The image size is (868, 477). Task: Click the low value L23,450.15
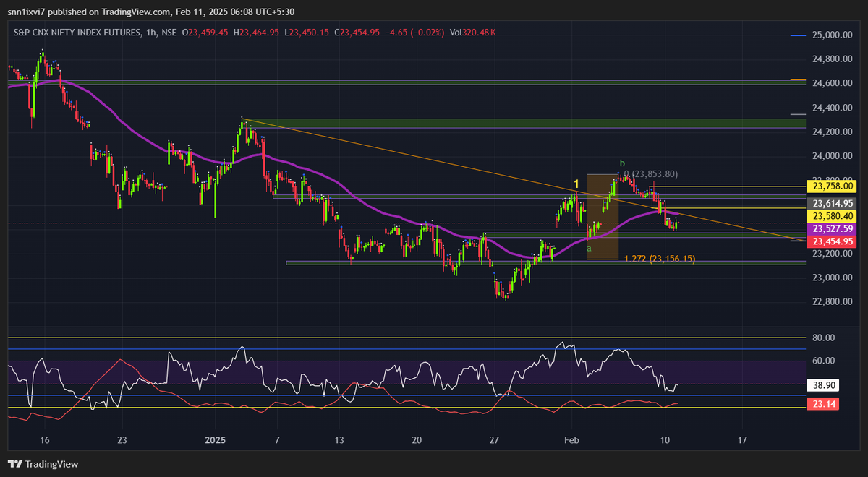[x=307, y=33]
